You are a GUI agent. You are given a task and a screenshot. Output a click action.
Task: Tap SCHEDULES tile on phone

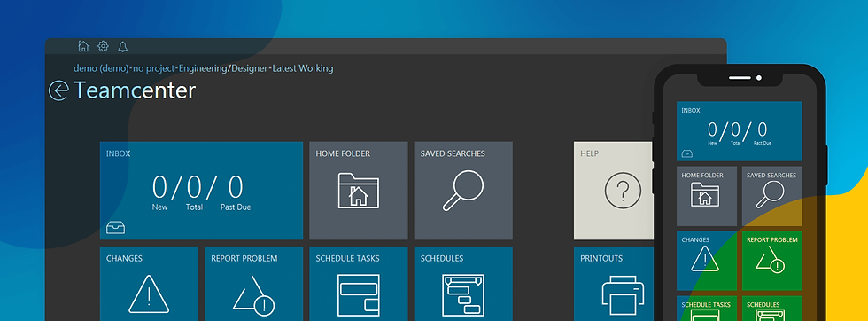coord(771,309)
